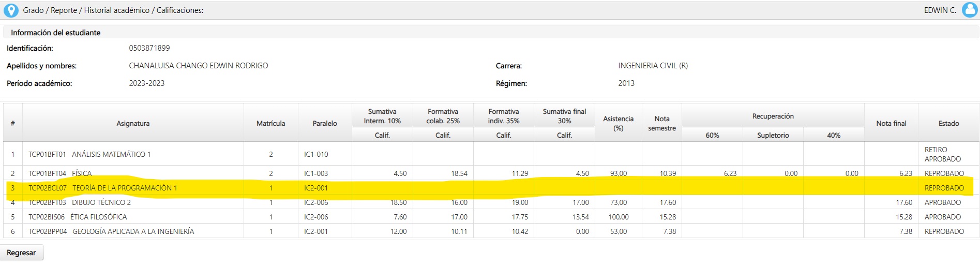Click the Recuperación column group header
Screen dimensions: 980x265
(x=773, y=116)
